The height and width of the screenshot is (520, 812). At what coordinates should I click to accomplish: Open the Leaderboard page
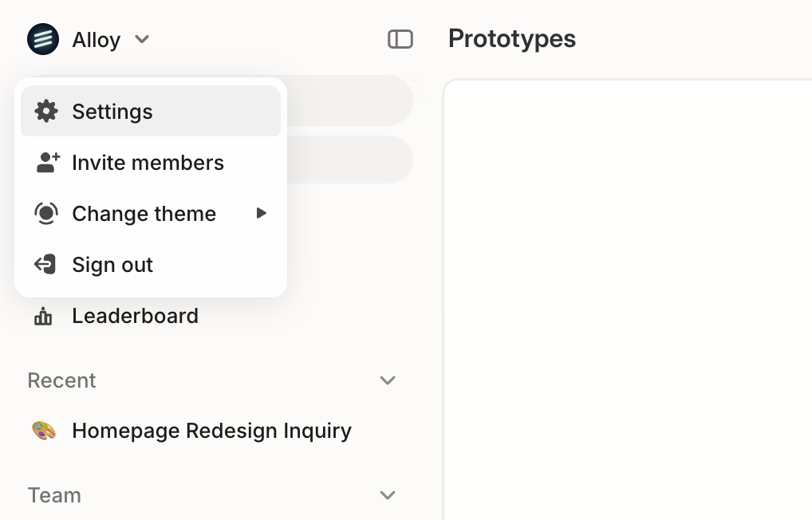pos(135,315)
